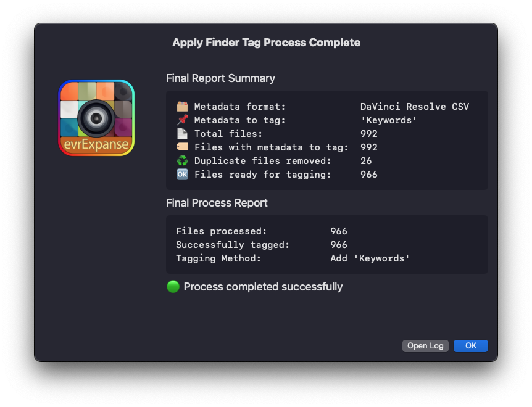Click the Tagging Method Add 'Keywords' value
Screen dimensions: 532x407
(370, 258)
